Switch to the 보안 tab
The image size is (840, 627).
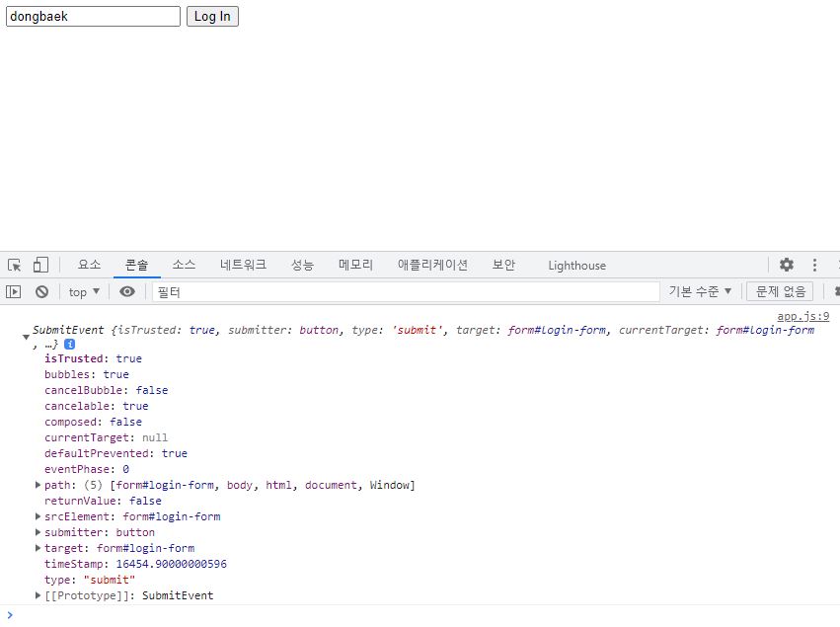503,265
